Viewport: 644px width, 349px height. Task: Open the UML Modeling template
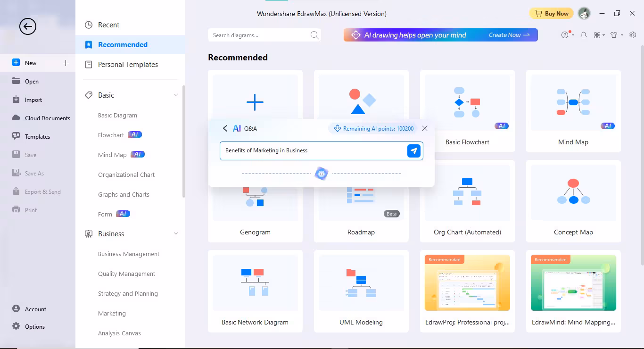[361, 291]
